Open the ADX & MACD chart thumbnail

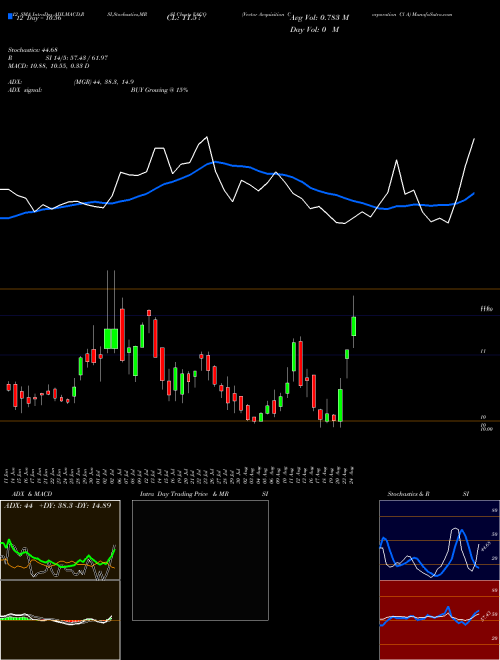[60, 540]
